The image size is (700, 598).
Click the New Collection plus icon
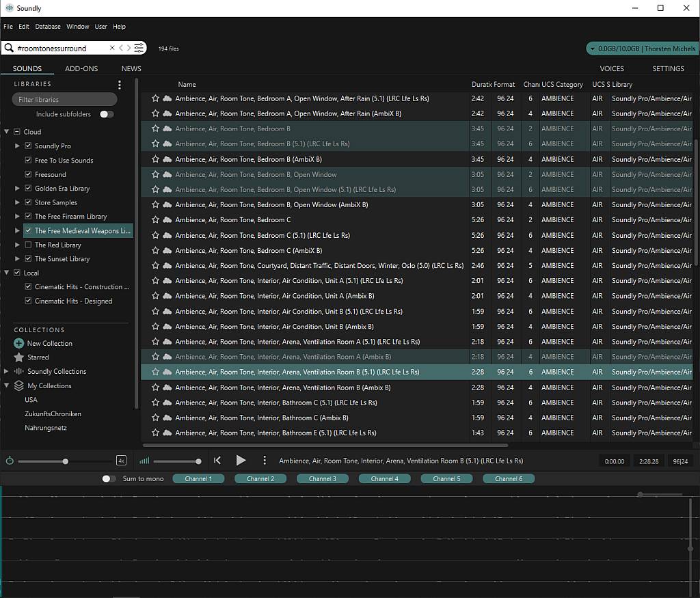[19, 343]
